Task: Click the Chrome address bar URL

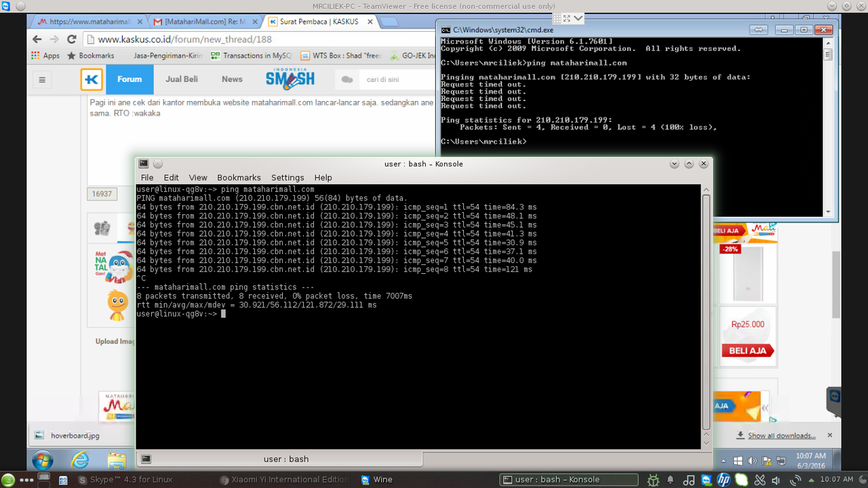Action: 184,39
